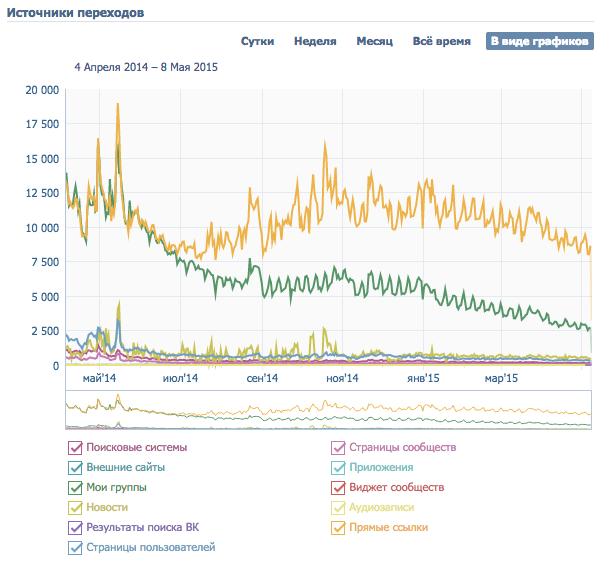The width and height of the screenshot is (602, 563).
Task: Choose the Месяц period tab
Action: coord(374,41)
